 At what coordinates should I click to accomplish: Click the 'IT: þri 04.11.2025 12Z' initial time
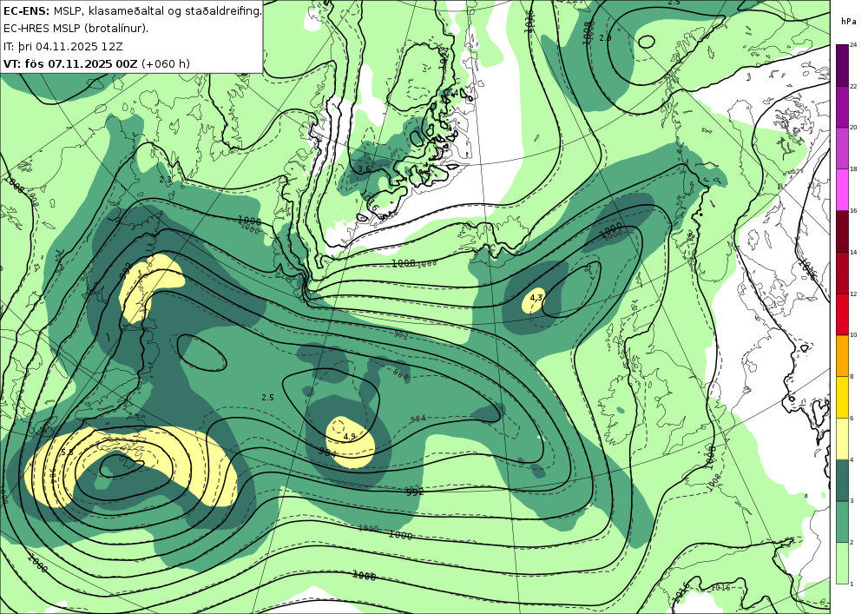point(63,46)
